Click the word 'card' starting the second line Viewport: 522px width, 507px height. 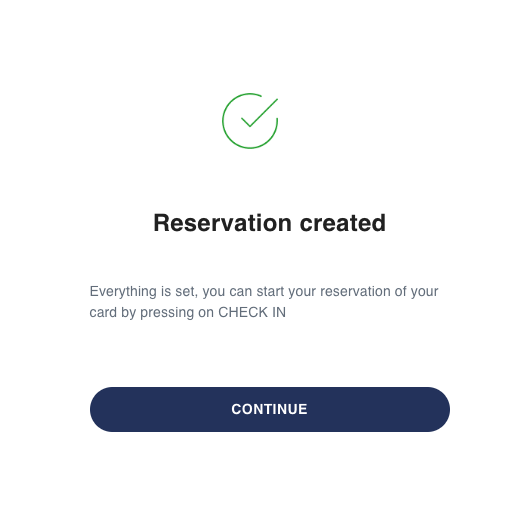[103, 313]
